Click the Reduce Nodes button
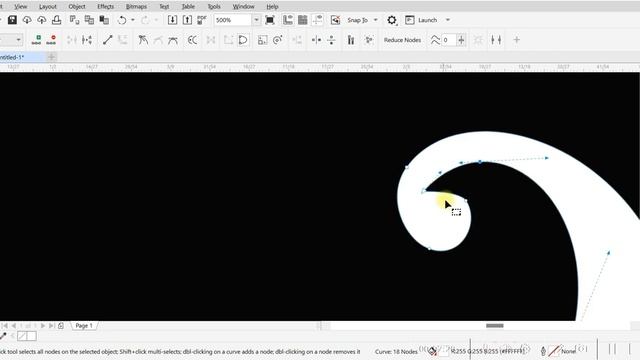 tap(402, 40)
